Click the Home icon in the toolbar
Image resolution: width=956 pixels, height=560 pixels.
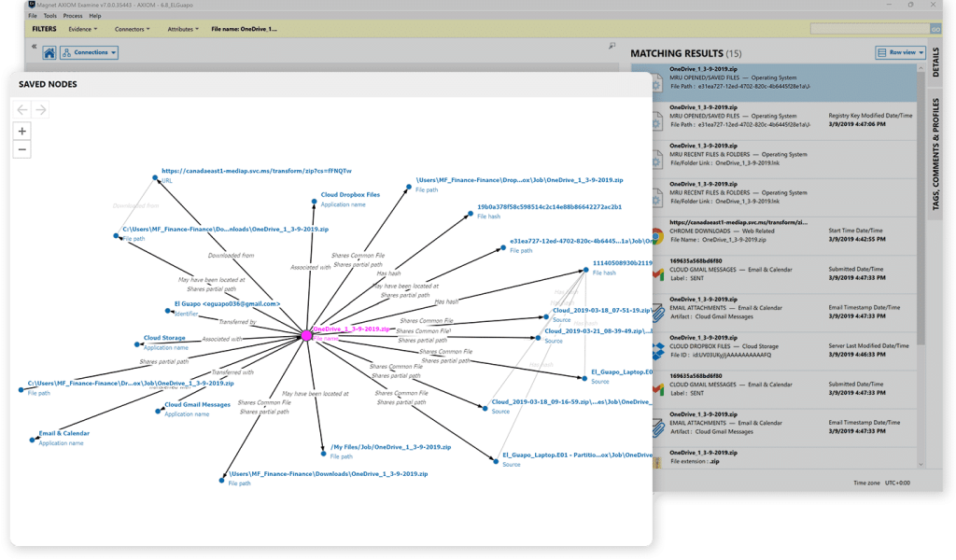point(49,53)
